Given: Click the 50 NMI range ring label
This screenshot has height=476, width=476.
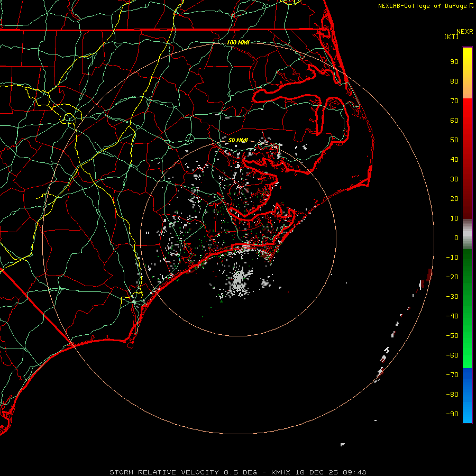Looking at the screenshot, I should (x=238, y=140).
